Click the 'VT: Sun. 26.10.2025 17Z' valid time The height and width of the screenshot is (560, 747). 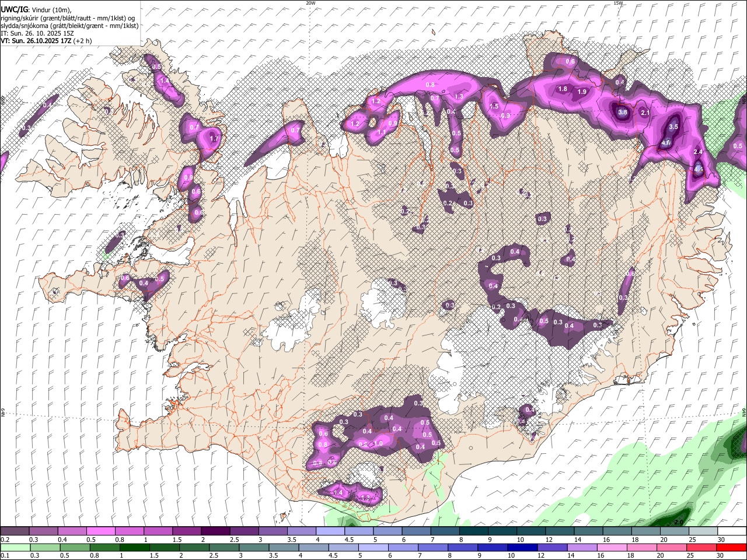click(x=36, y=41)
